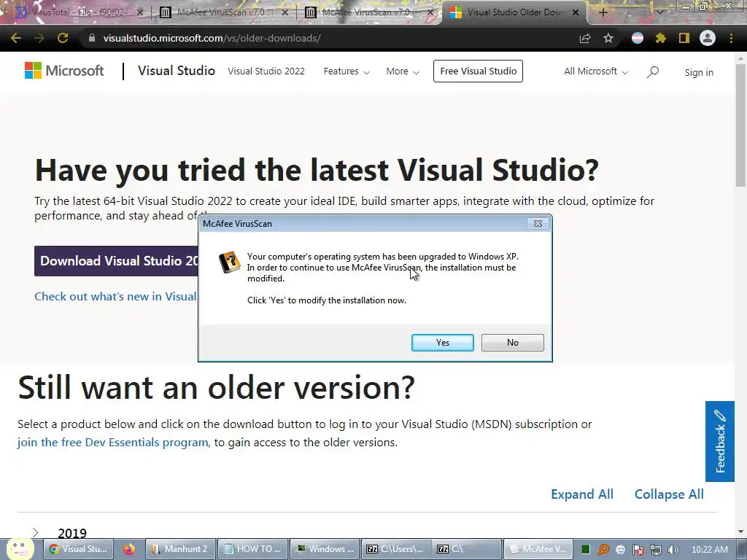Open the Visual Stu... Chrome taskbar item
The image size is (747, 560).
point(79,549)
